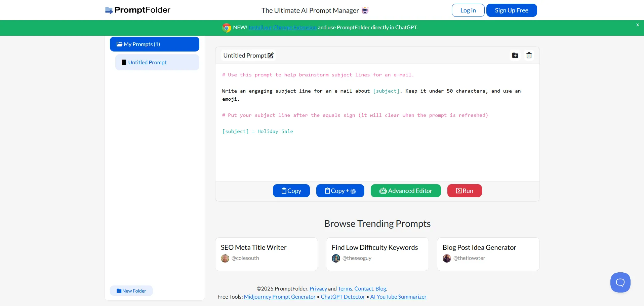The height and width of the screenshot is (306, 644).
Task: Collapse the My Prompts (1) folder
Action: [x=154, y=44]
